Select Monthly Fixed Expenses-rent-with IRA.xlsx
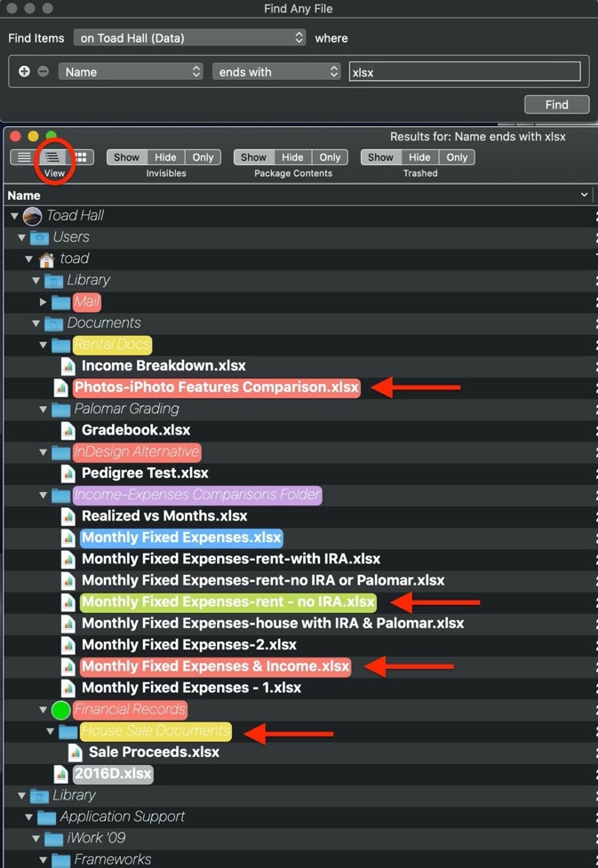The height and width of the screenshot is (868, 598). click(x=231, y=559)
